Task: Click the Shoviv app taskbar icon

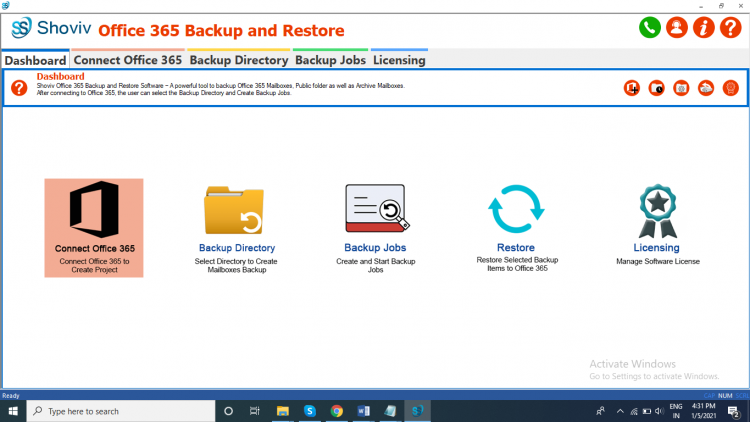Action: [417, 411]
